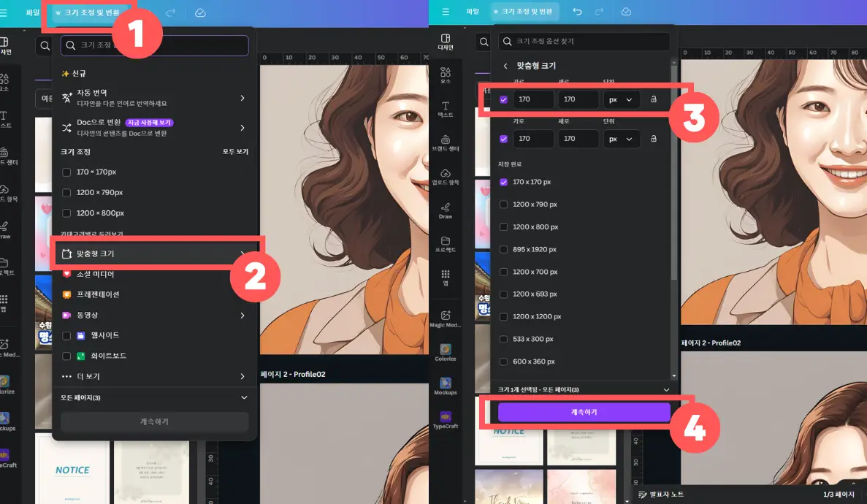Click height field of second custom size row
867x504 pixels.
[x=578, y=139]
